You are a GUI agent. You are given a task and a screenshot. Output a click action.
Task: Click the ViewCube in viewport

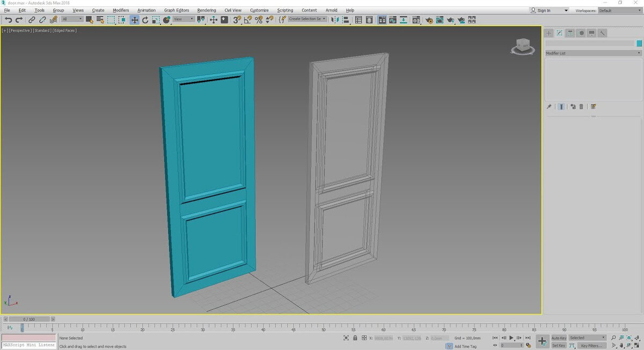pyautogui.click(x=522, y=46)
